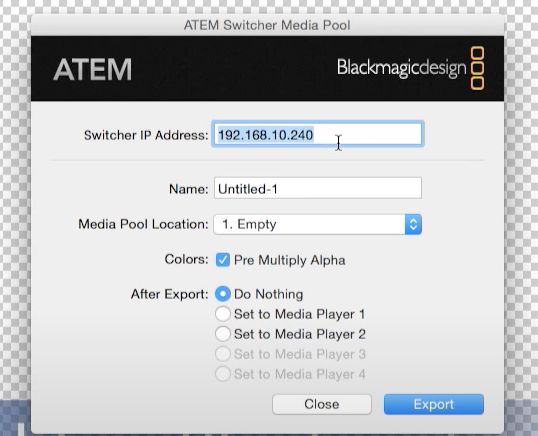Select Set to Media Player 3
538x436 pixels.
223,354
